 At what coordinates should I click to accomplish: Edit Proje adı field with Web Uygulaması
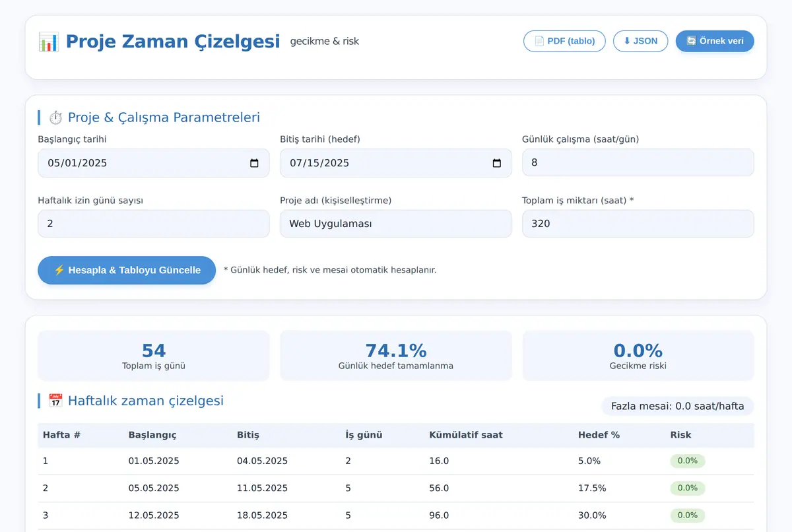click(x=395, y=224)
